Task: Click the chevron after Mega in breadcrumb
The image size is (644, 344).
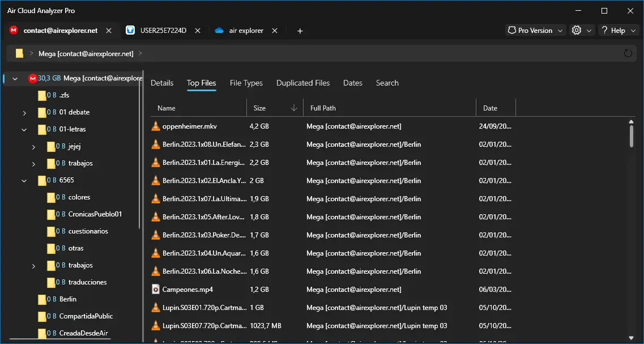Action: (x=140, y=53)
